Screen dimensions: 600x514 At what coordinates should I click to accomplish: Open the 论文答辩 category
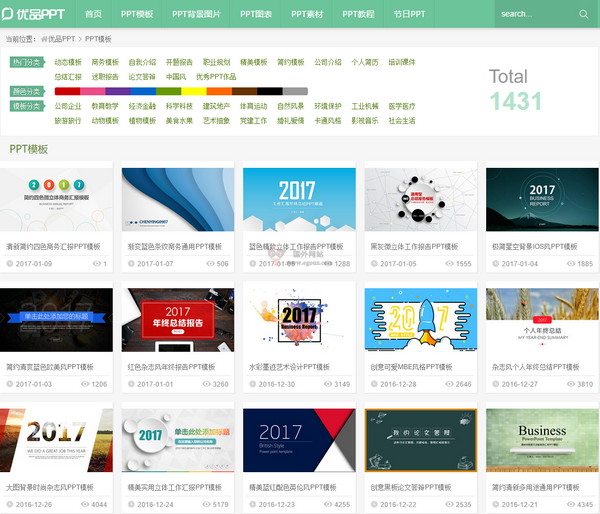pyautogui.click(x=142, y=77)
